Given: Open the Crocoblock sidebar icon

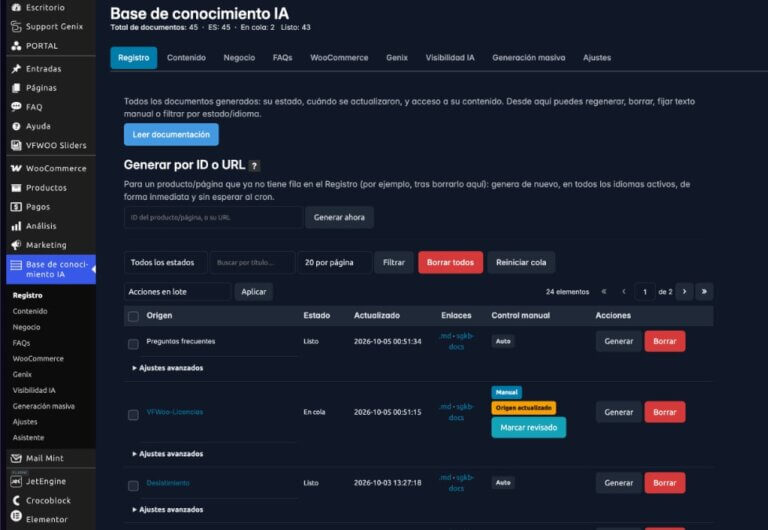Looking at the screenshot, I should (16, 500).
